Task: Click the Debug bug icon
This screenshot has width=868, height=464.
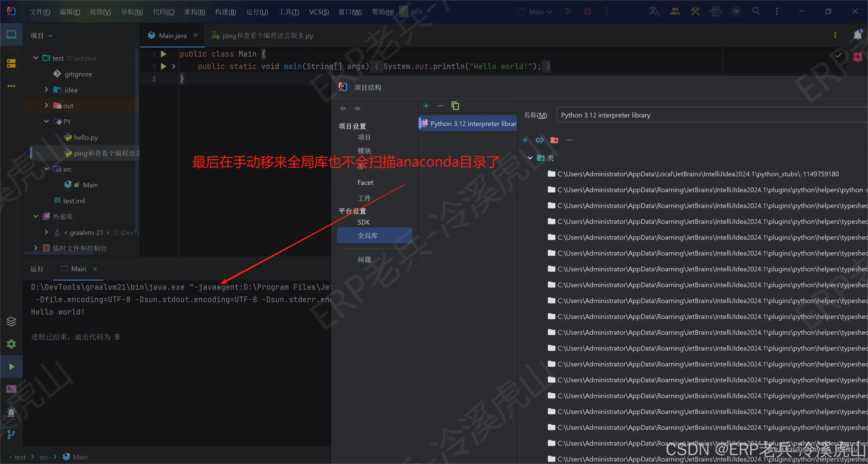Action: [587, 12]
